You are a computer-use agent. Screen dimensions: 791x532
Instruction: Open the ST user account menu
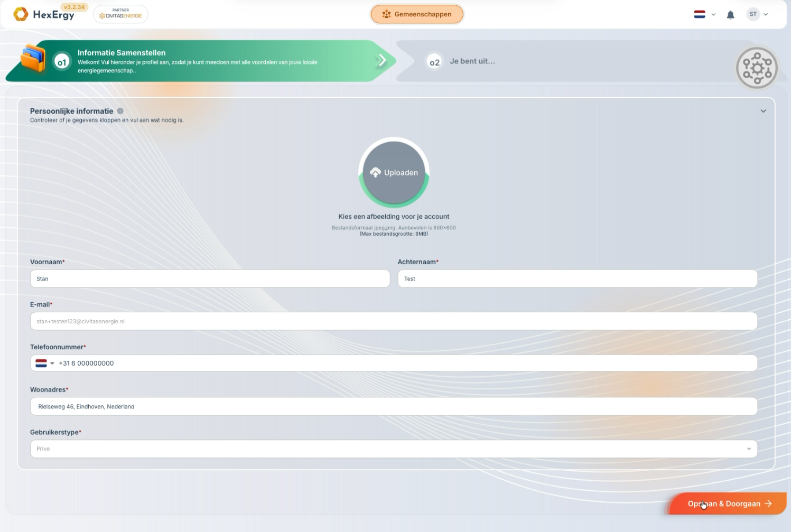757,14
